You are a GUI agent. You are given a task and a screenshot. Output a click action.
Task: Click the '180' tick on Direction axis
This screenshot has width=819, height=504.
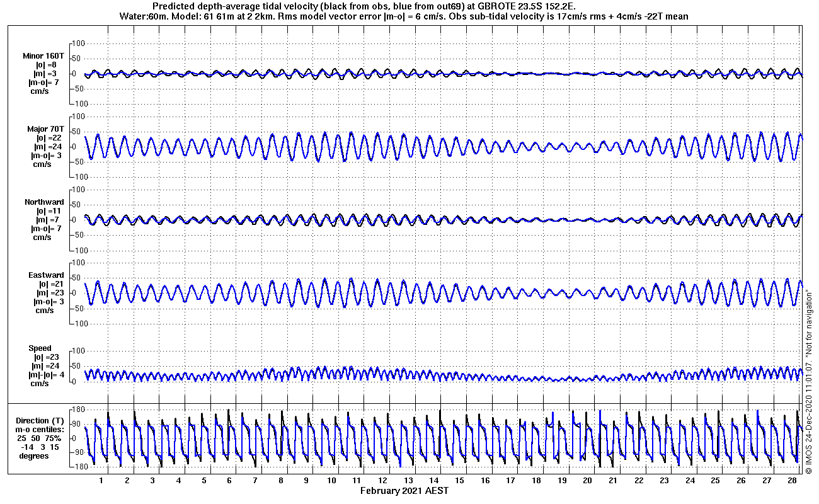pyautogui.click(x=79, y=409)
